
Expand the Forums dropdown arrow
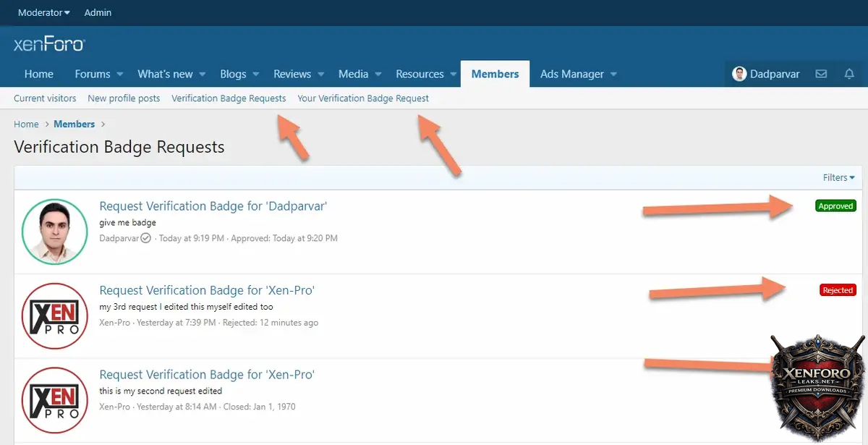tap(120, 74)
